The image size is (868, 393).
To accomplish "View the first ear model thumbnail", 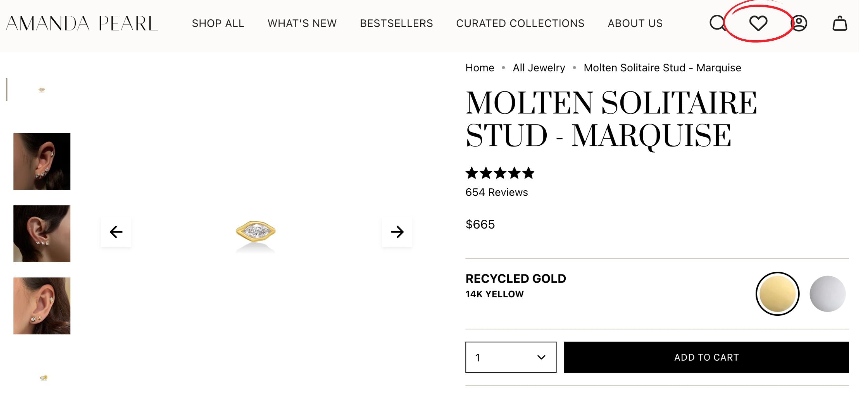I will coord(42,161).
